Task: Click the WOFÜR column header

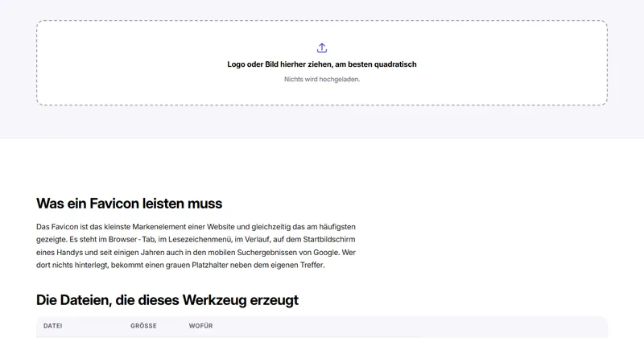Action: click(200, 326)
